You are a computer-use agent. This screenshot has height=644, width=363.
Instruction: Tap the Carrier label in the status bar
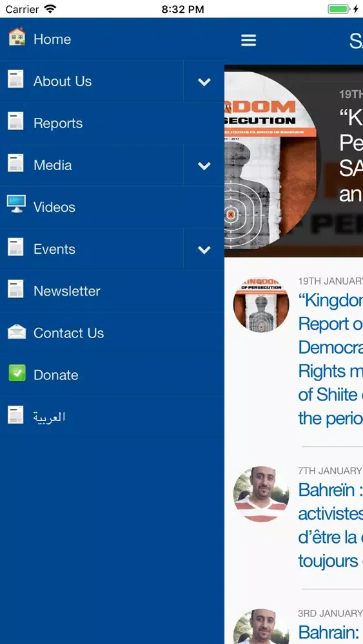(x=23, y=9)
